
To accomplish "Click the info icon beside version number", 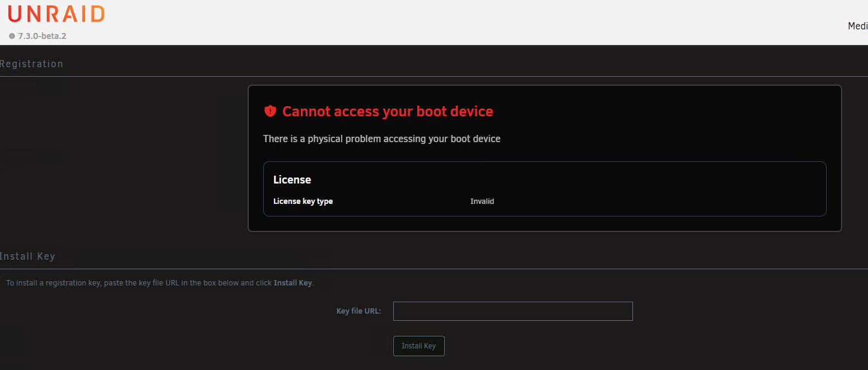I will [12, 36].
